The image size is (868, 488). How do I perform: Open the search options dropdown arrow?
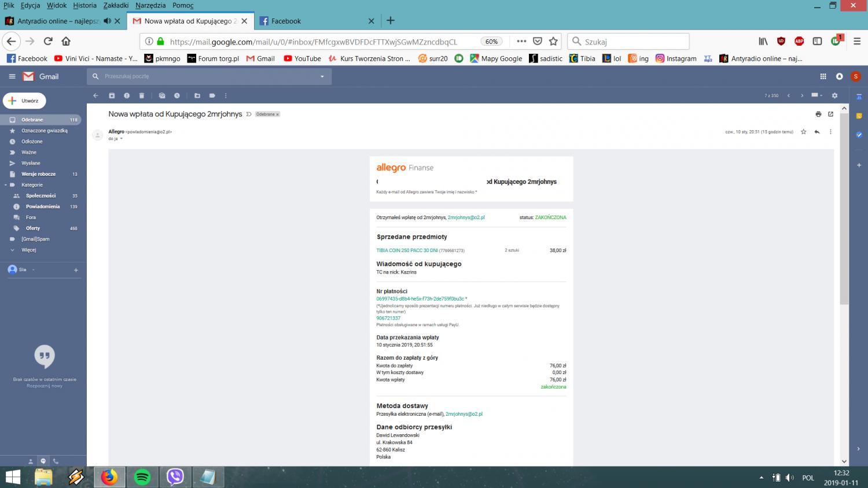[322, 76]
